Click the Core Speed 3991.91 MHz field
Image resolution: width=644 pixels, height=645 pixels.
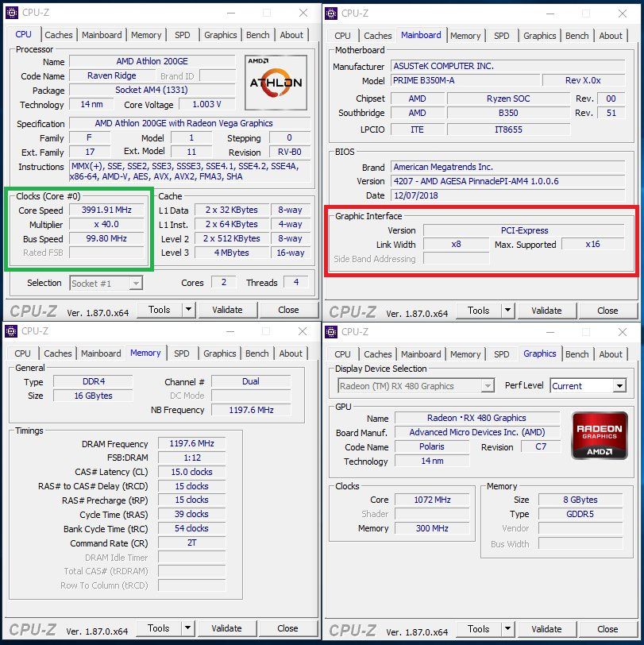tap(107, 210)
